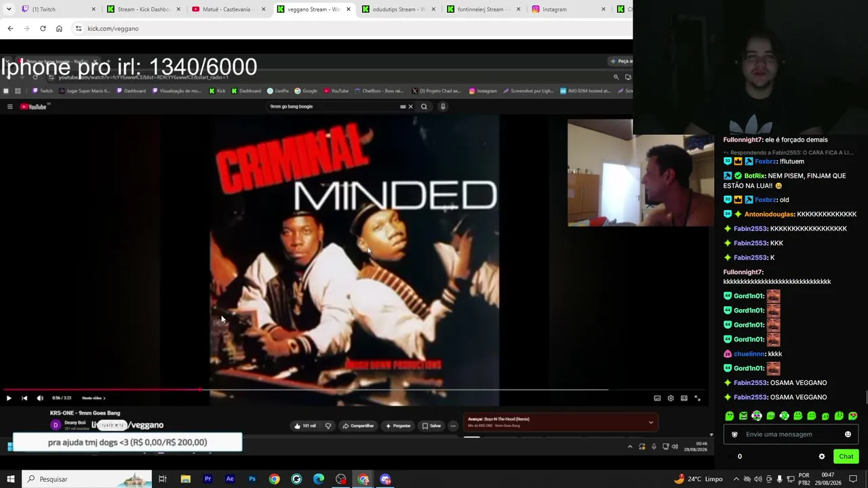
Task: Mute the streamed YouTube player volume
Action: 40,399
